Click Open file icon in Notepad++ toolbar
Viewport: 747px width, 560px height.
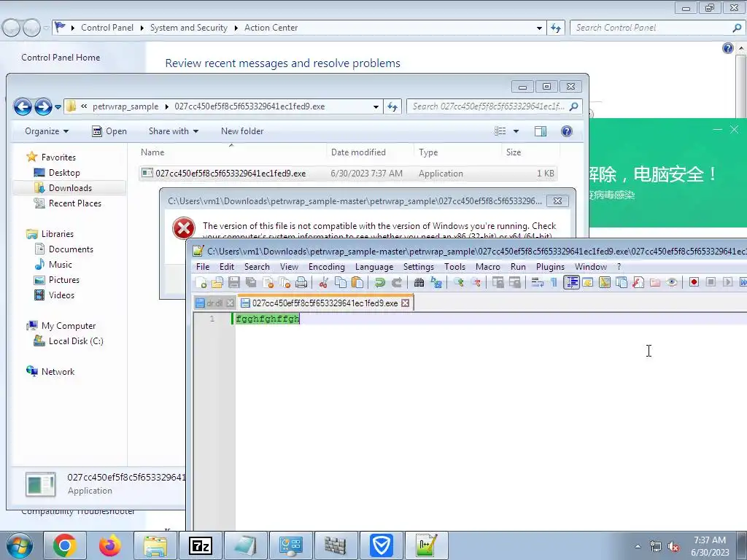[x=217, y=282]
